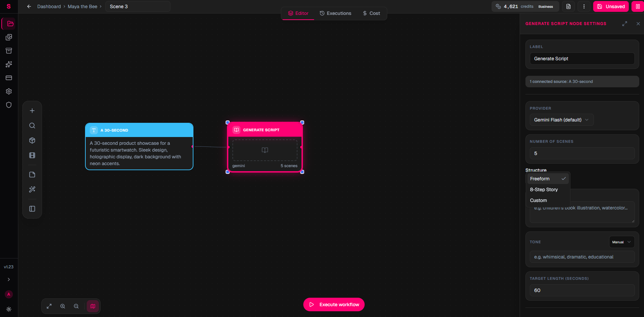Click the magic wand icon in canvas toolbar
This screenshot has width=644, height=317.
click(x=32, y=189)
